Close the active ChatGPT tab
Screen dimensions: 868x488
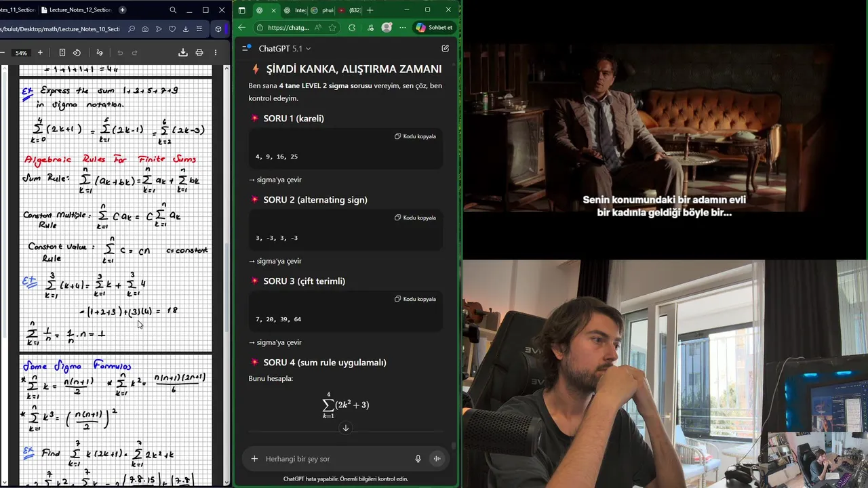273,10
